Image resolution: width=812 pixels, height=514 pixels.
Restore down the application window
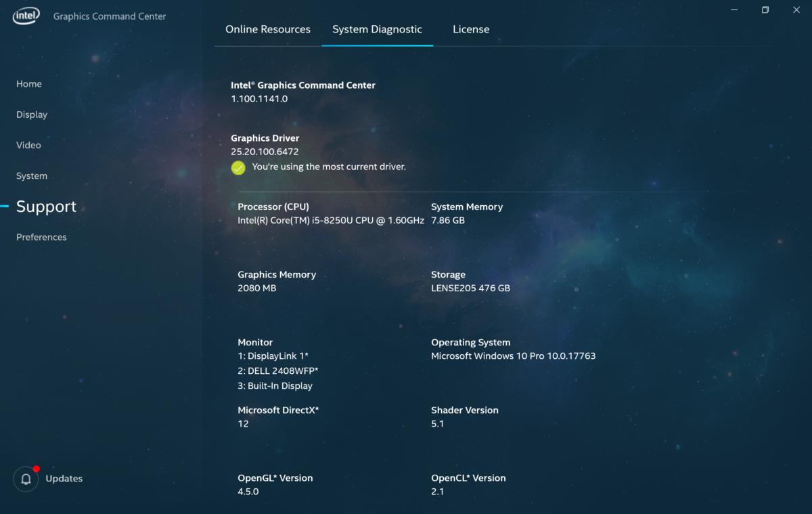(x=765, y=10)
